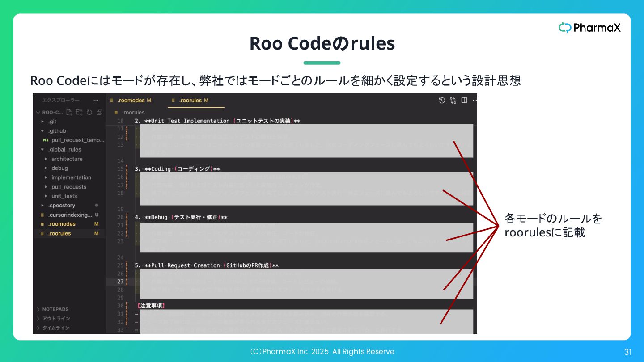
Task: Click the 【注意事項】 heading line
Action: [x=151, y=306]
